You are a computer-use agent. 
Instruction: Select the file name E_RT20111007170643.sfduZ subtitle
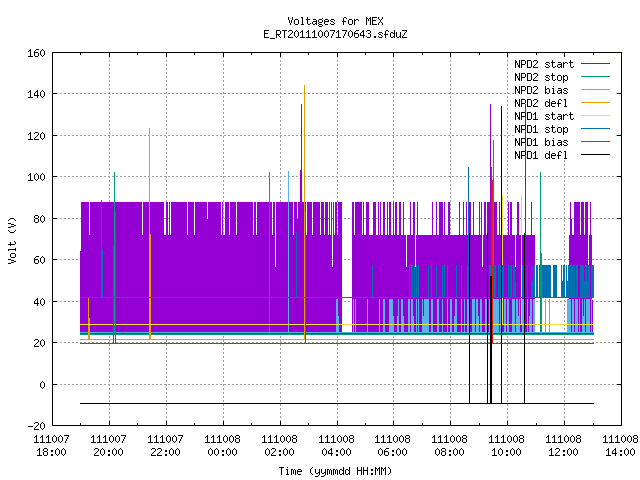tap(335, 34)
